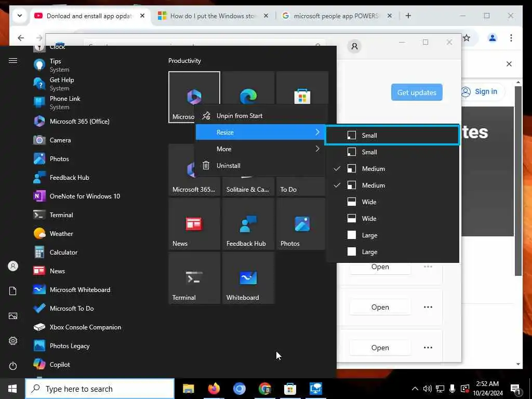532x399 pixels.
Task: Open the Feedback Hub tile
Action: click(x=248, y=224)
